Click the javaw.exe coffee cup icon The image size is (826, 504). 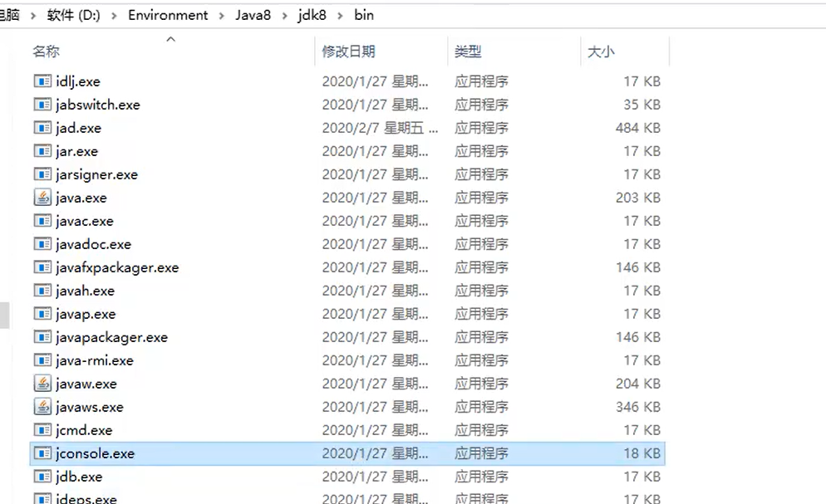tap(42, 384)
